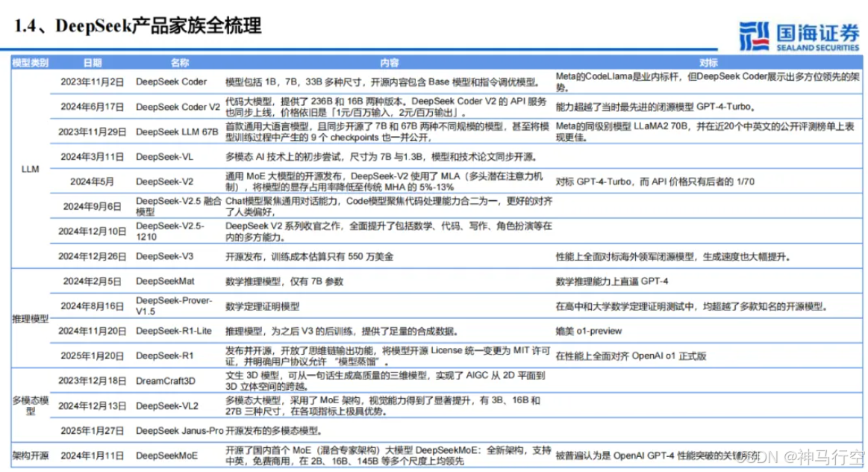This screenshot has width=868, height=472.
Task: Click the content '数学推理模型，仅有 7B 参数'
Action: point(284,282)
